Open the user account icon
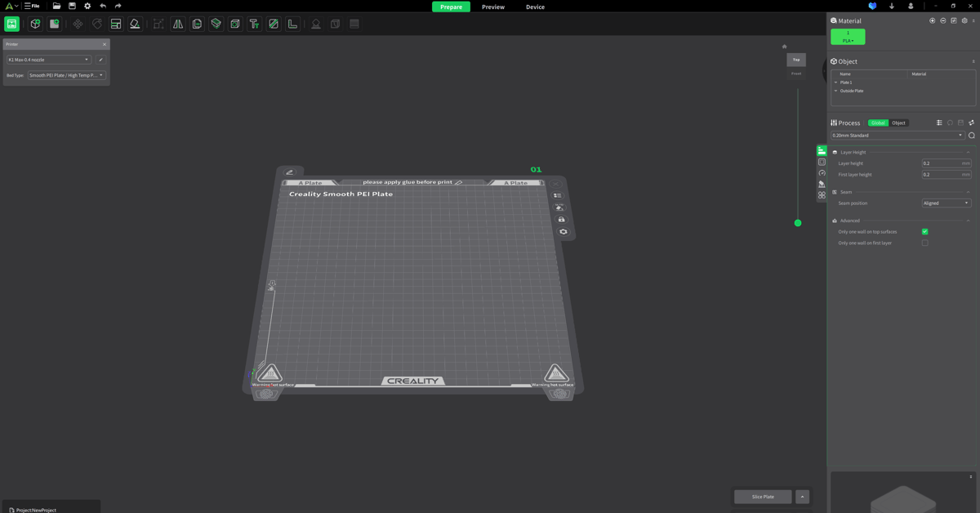 click(911, 6)
